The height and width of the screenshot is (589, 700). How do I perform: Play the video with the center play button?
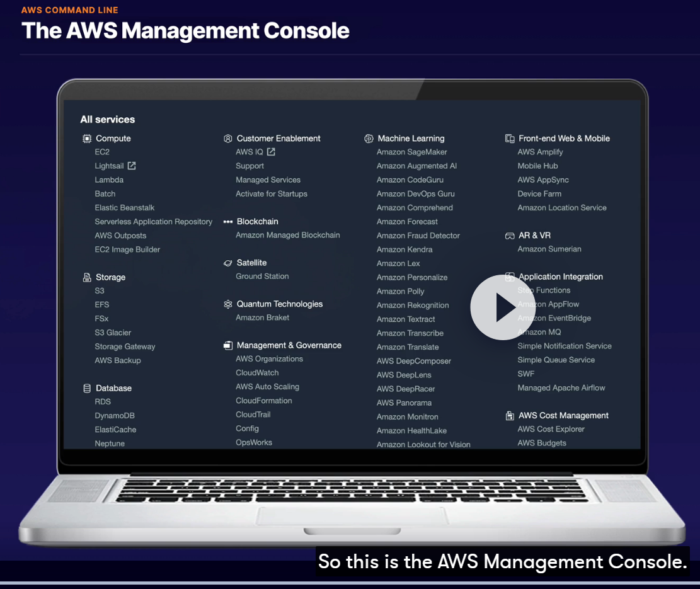pos(503,307)
